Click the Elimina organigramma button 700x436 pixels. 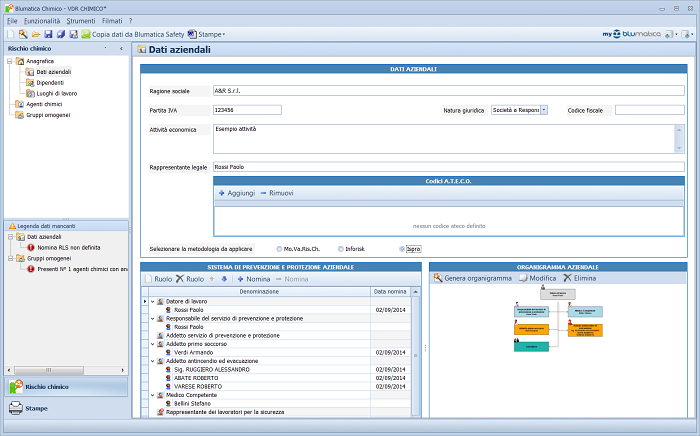tap(580, 278)
